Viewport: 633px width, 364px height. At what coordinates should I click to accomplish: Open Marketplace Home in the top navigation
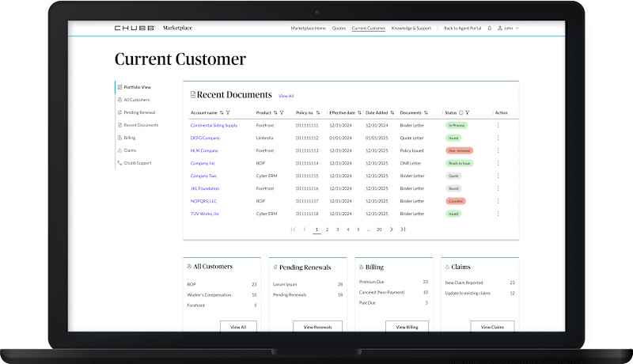[x=308, y=28]
